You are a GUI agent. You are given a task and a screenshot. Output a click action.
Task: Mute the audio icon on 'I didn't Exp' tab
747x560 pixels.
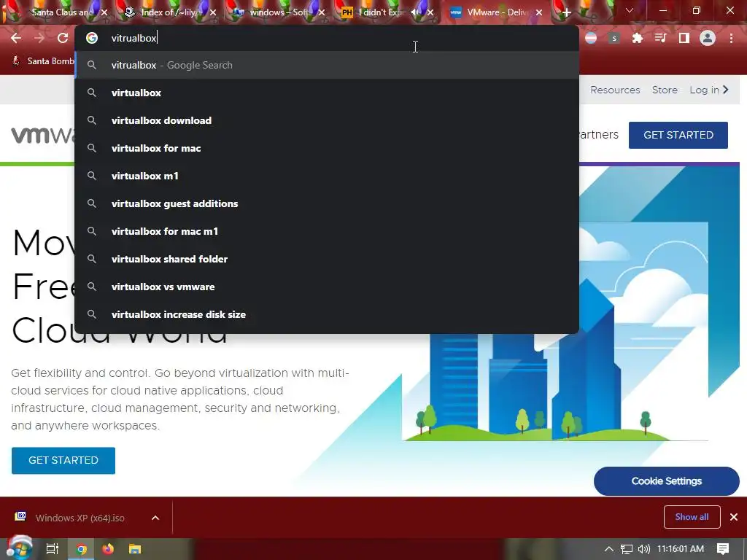(x=415, y=12)
